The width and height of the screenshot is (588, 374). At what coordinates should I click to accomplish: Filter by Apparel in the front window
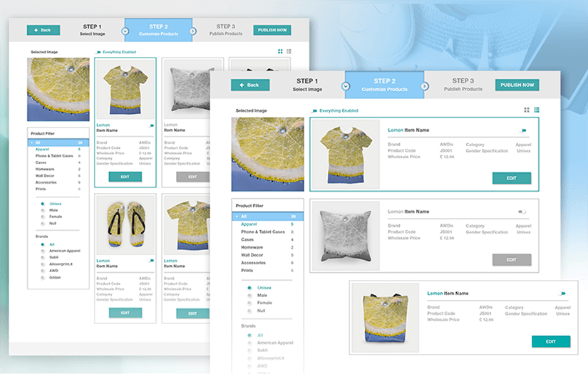(268, 224)
